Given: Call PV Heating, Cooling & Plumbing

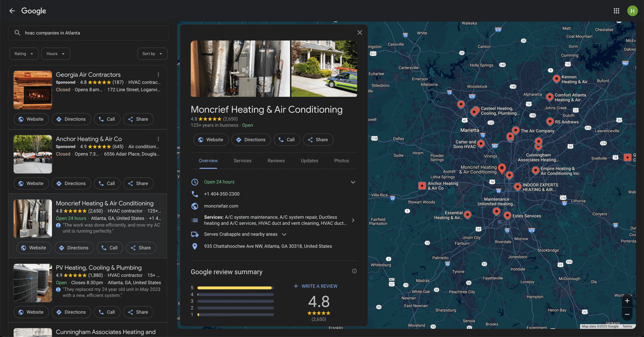Looking at the screenshot, I should (x=107, y=312).
